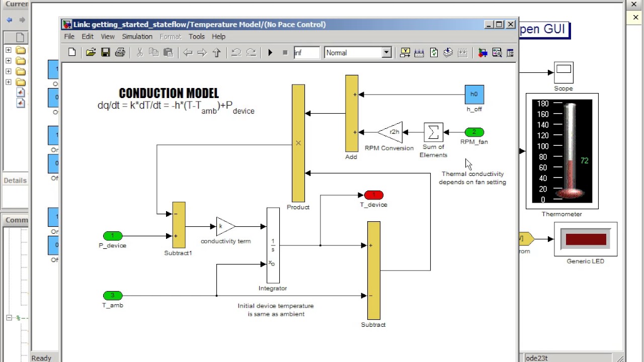Open the Library Browser toolbar icon
The height and width of the screenshot is (362, 644).
[x=482, y=52]
